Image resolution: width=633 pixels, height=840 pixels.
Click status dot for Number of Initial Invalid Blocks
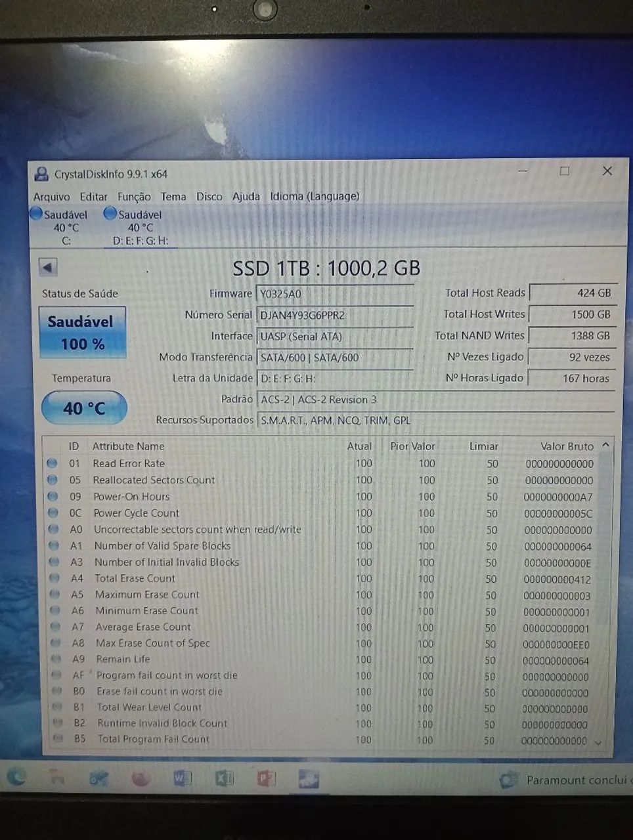click(55, 562)
